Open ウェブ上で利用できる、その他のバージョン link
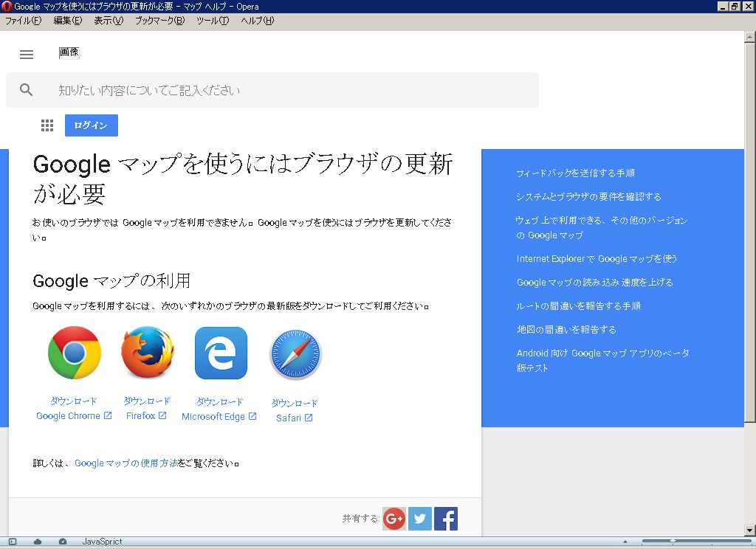756x549 pixels. click(x=602, y=227)
